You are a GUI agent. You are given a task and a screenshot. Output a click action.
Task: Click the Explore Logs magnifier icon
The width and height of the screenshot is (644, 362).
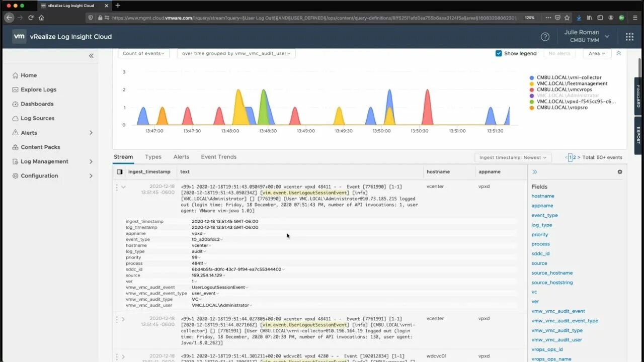16,89
